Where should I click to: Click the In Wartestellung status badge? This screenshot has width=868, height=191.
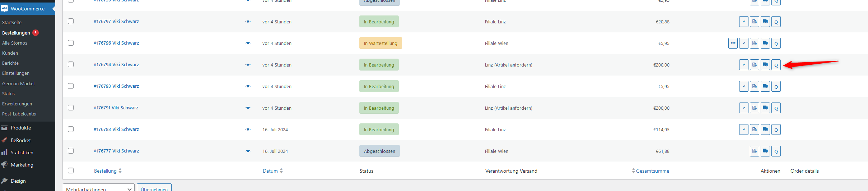pos(381,43)
